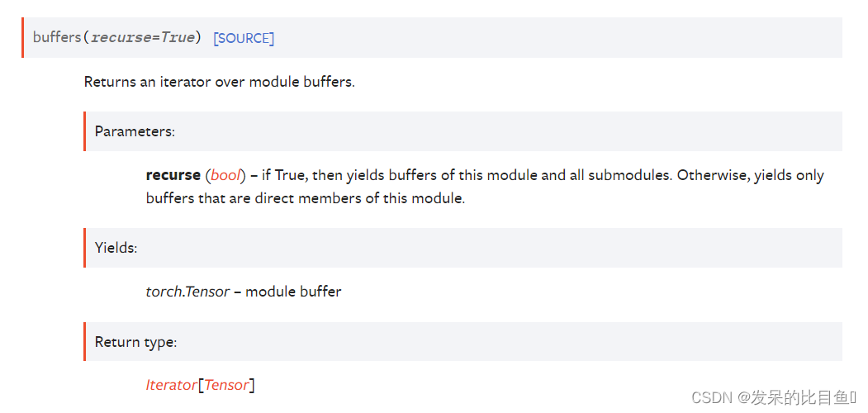
Task: Click the "module buffer" description text
Action: 293,292
